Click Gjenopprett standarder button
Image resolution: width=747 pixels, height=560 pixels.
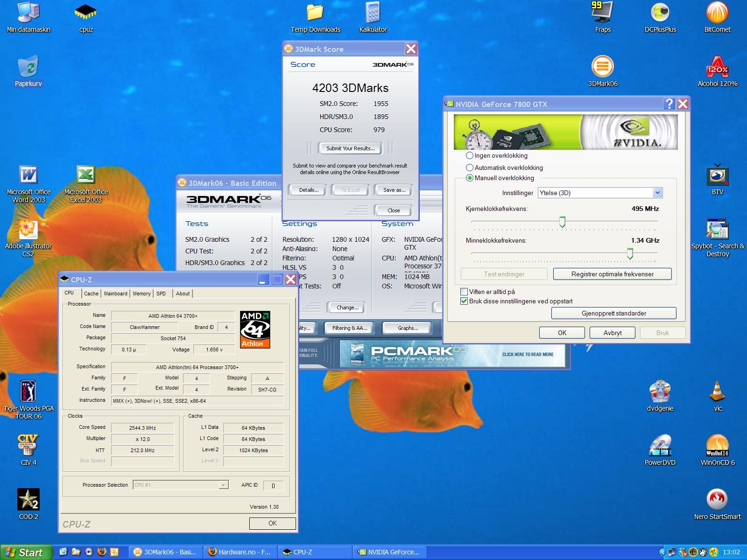coord(613,313)
